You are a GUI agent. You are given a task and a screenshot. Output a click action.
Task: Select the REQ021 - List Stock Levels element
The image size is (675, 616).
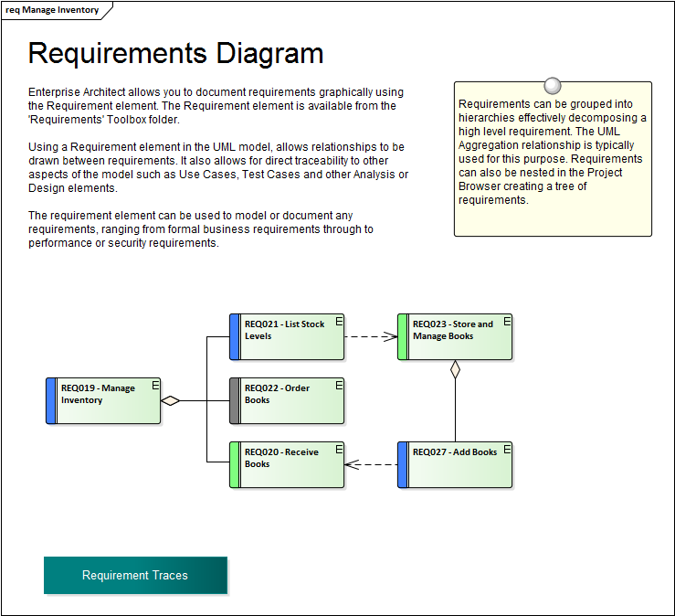290,342
